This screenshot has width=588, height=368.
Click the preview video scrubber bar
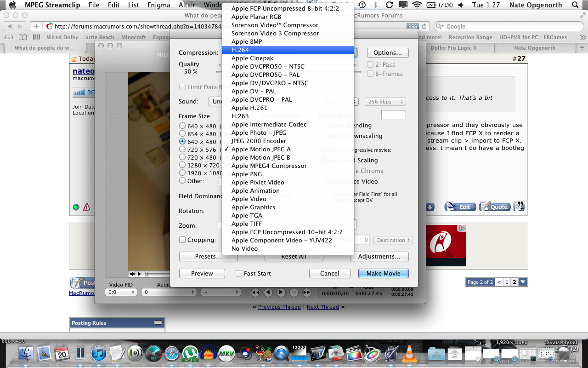(x=158, y=274)
